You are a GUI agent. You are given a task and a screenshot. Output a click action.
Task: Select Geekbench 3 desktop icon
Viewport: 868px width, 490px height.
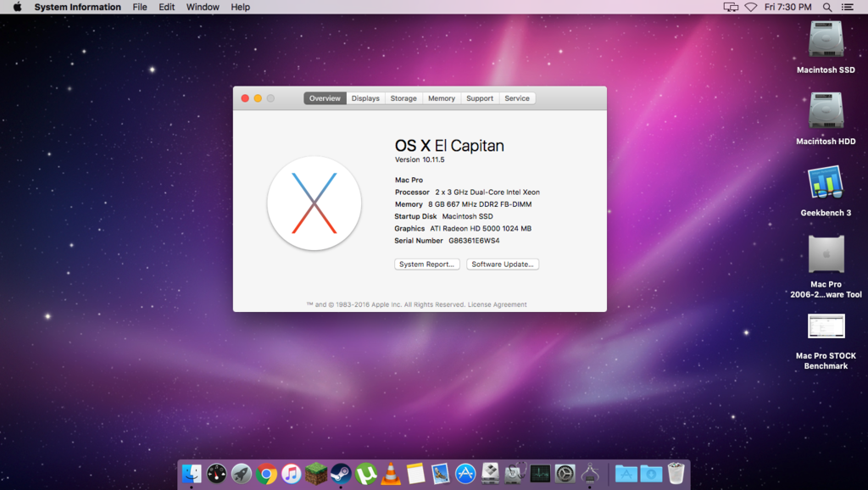[826, 183]
